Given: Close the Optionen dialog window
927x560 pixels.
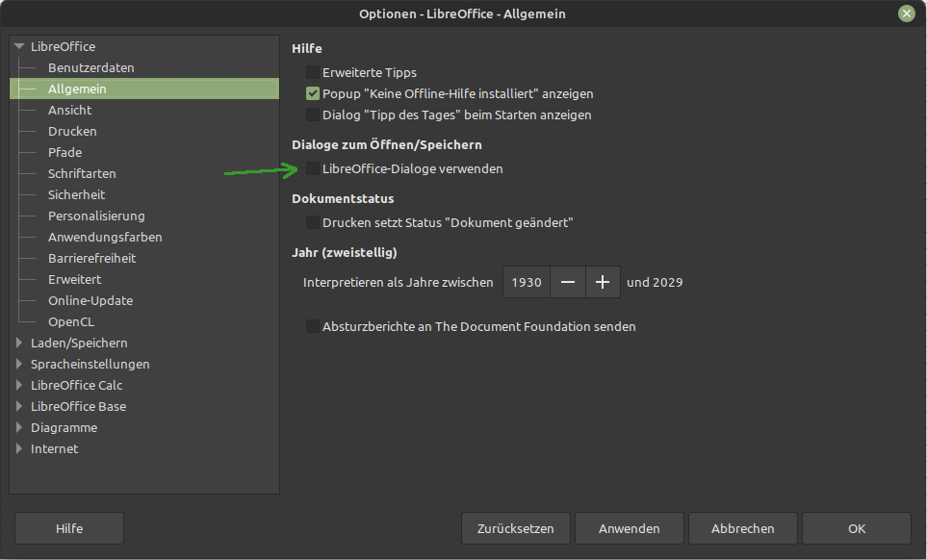Looking at the screenshot, I should tap(907, 13).
